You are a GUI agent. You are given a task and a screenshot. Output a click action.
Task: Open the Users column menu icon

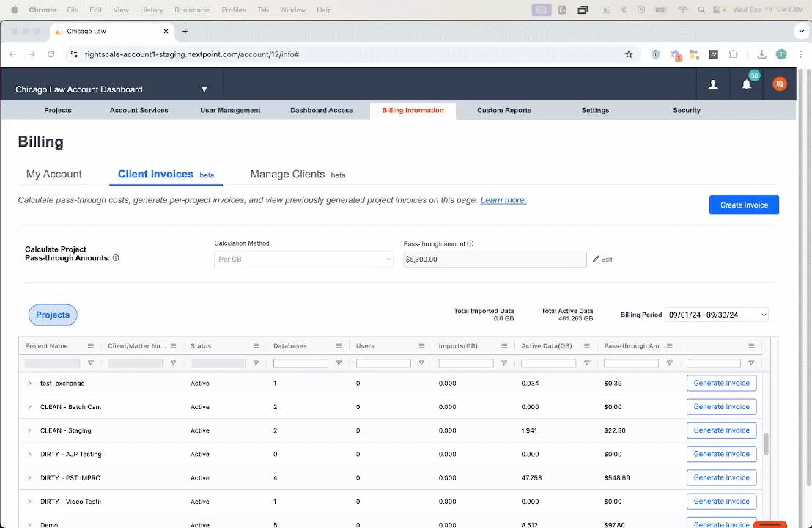[x=422, y=346]
